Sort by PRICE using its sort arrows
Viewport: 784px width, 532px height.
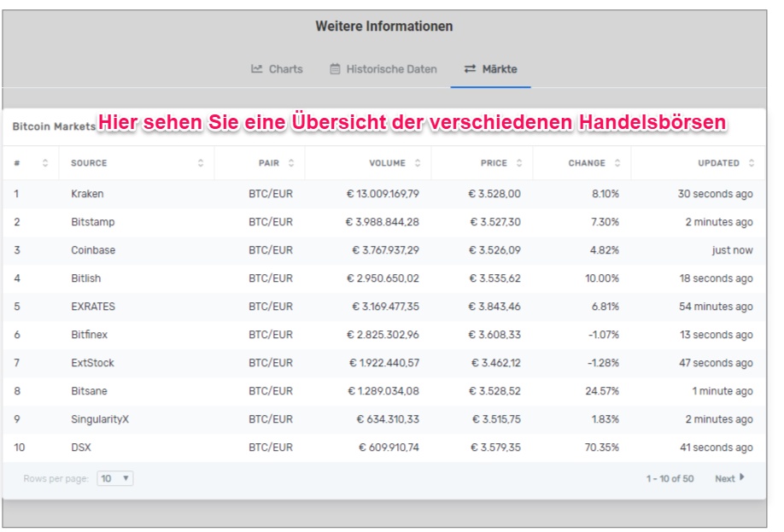click(x=519, y=163)
